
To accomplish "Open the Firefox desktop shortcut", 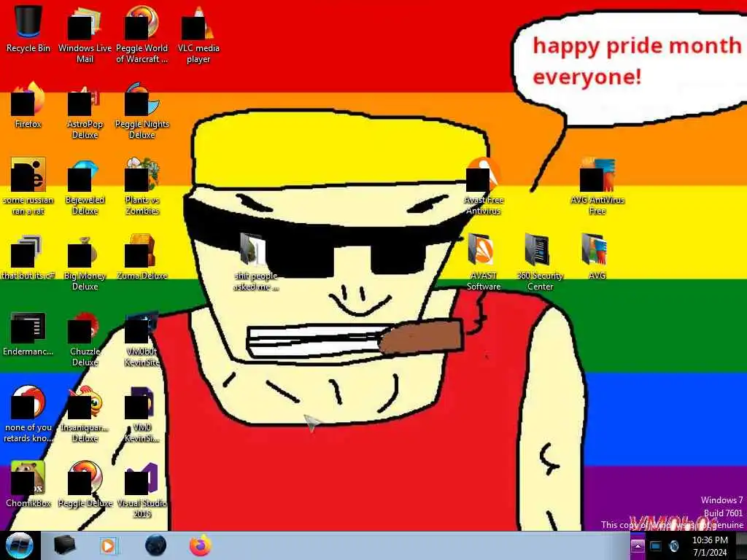I will point(28,105).
